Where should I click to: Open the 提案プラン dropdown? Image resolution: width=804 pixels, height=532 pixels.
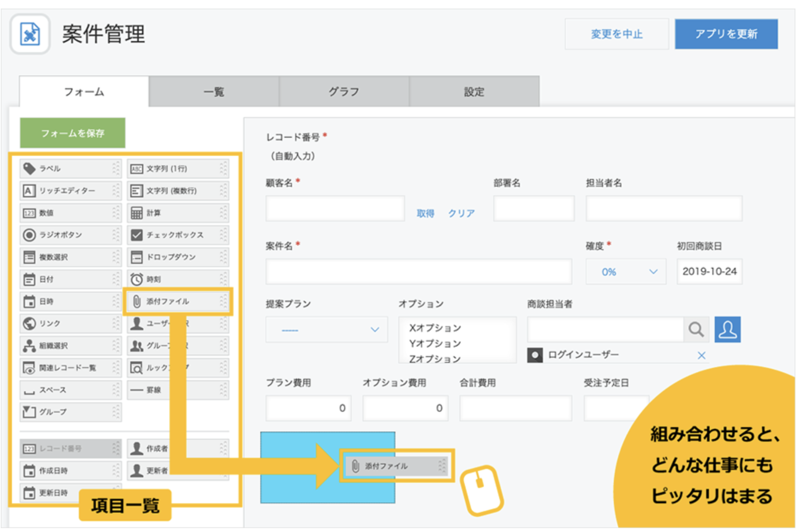(326, 329)
